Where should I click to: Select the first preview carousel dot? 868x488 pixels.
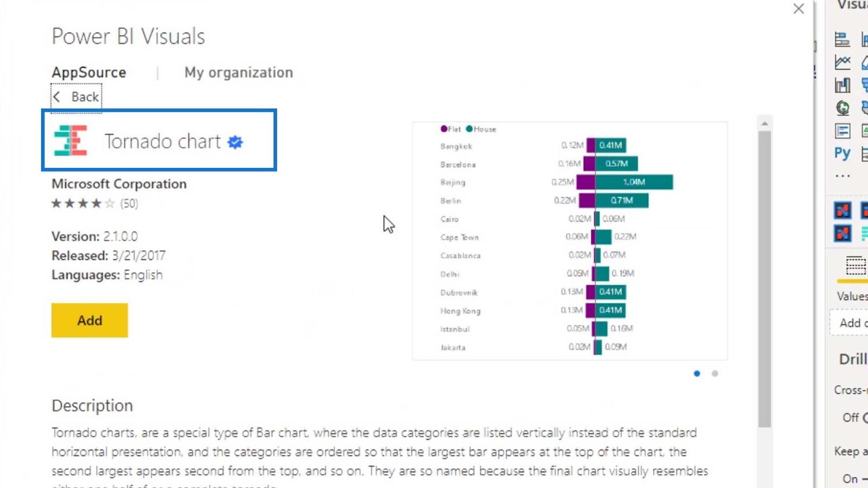[697, 374]
